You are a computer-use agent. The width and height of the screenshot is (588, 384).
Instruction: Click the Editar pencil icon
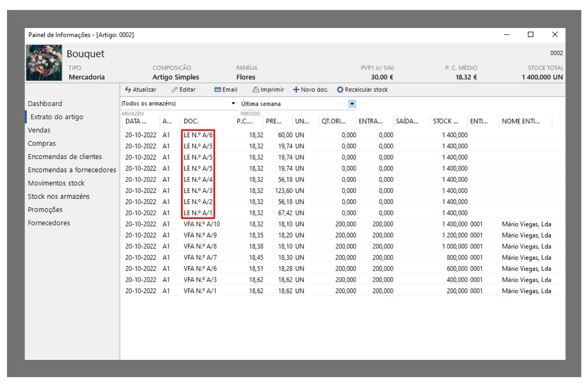(x=175, y=90)
